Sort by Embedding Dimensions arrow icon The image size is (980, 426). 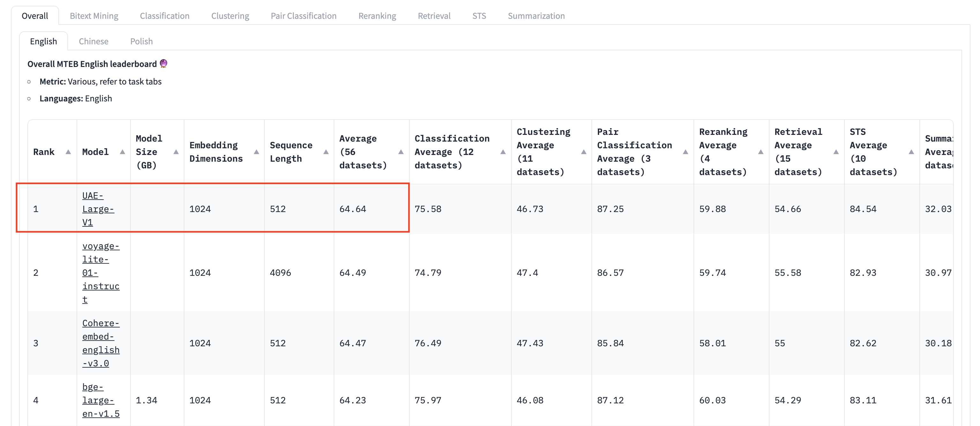(256, 152)
